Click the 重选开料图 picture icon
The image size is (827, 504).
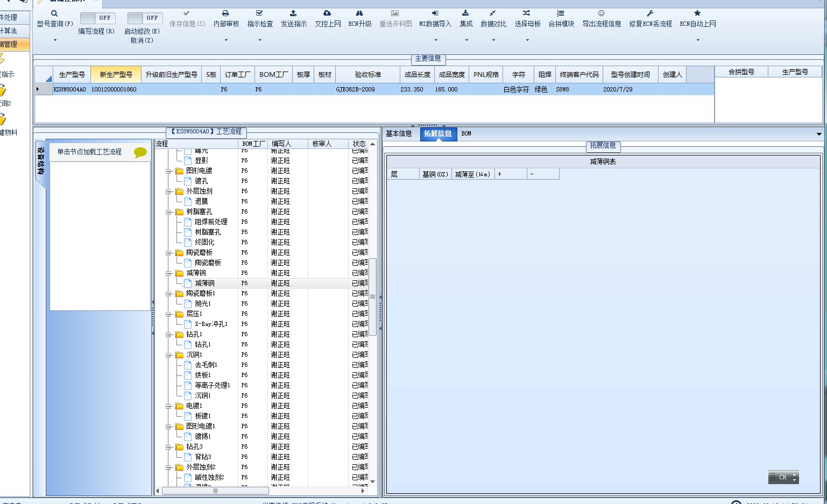tap(395, 13)
